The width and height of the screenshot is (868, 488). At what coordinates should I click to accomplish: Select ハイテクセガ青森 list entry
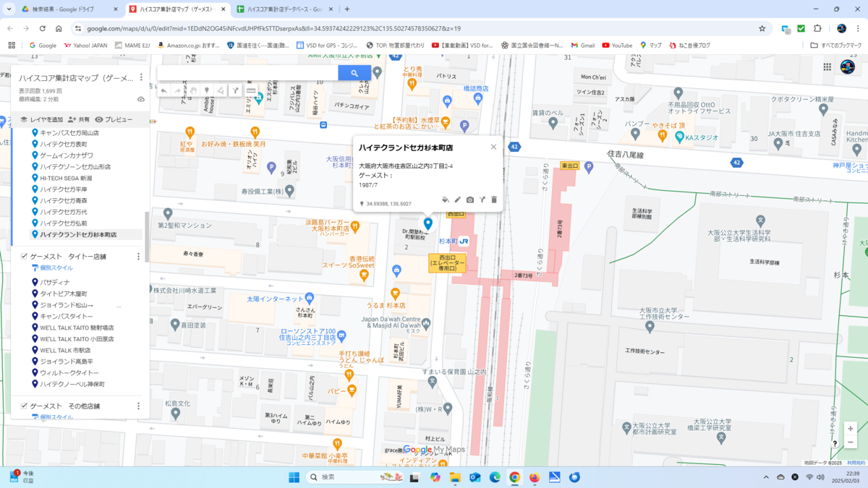(63, 201)
